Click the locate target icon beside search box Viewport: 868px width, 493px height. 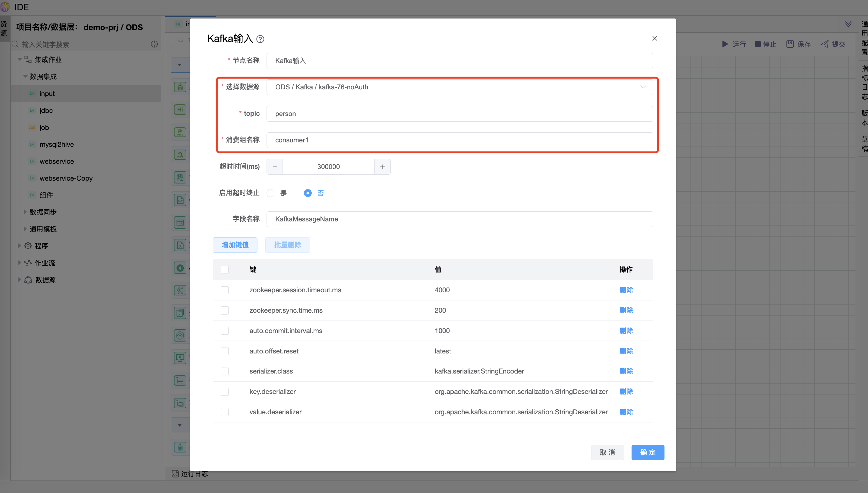click(154, 44)
